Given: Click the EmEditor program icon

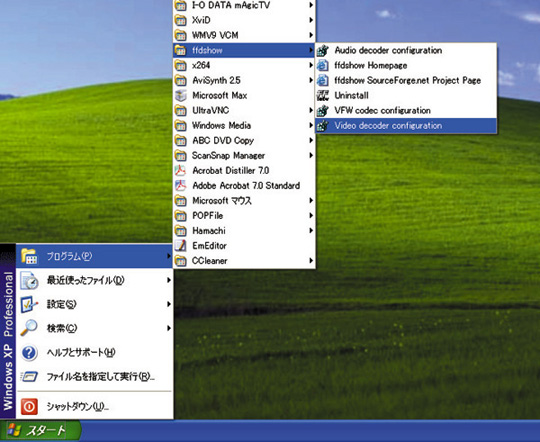Looking at the screenshot, I should [180, 246].
